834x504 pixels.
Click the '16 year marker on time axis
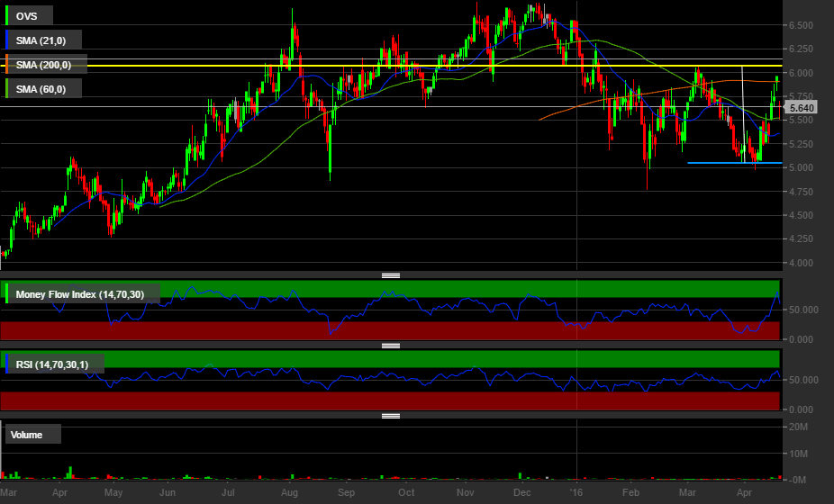coord(576,493)
